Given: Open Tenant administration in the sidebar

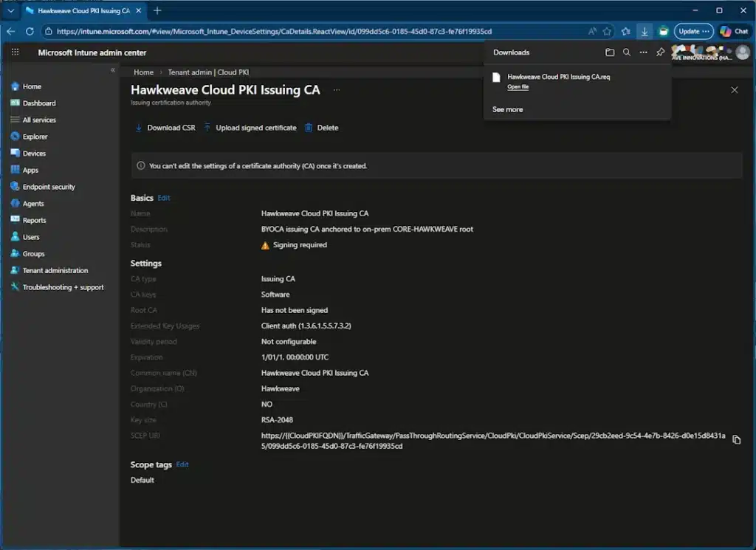Looking at the screenshot, I should 55,270.
